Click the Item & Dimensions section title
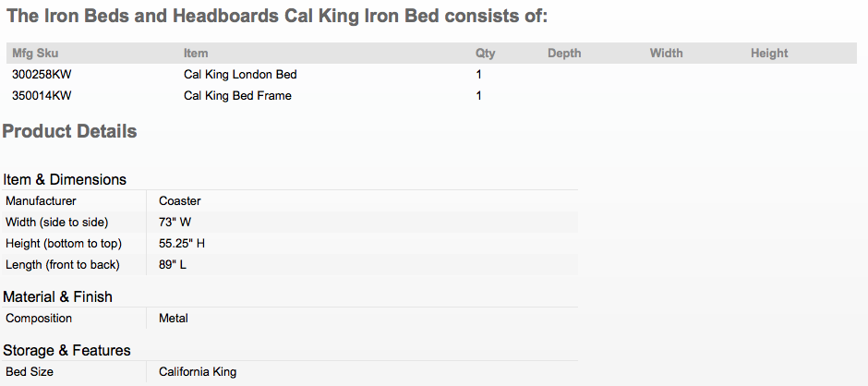 click(65, 179)
